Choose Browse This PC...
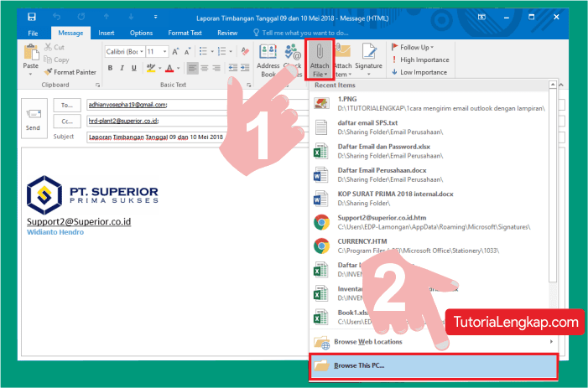This screenshot has height=388, width=588. pyautogui.click(x=434, y=365)
